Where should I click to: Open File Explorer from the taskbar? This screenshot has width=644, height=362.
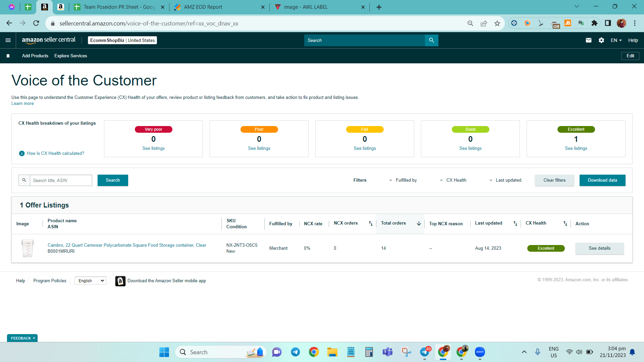pos(332,352)
